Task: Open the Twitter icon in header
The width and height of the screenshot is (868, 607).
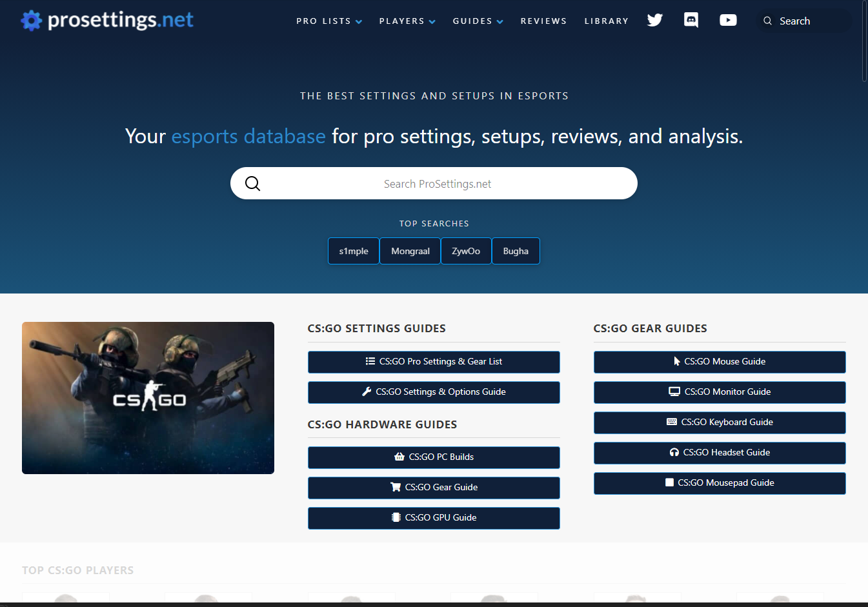Action: [655, 20]
